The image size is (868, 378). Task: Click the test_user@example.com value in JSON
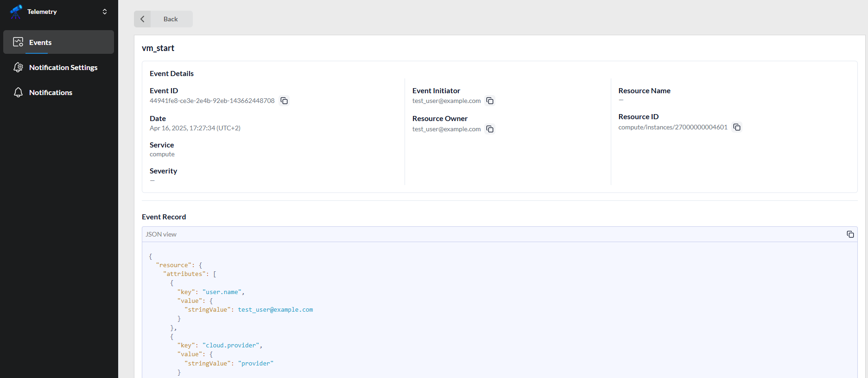[275, 310]
